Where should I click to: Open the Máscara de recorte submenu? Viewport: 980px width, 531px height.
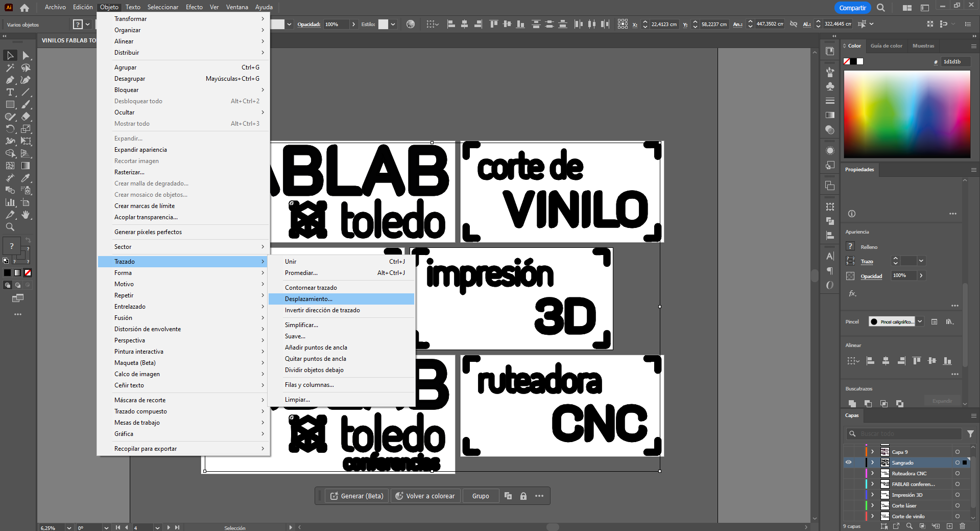pyautogui.click(x=183, y=400)
